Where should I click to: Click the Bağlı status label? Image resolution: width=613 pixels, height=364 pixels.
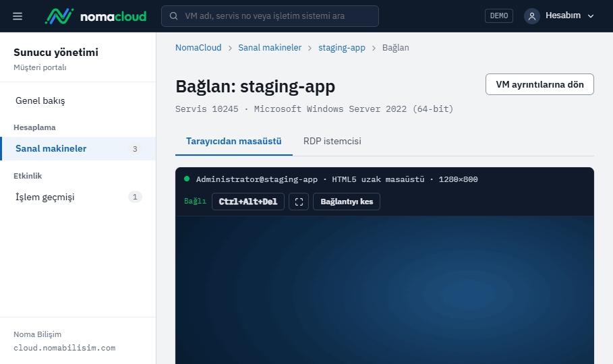pos(195,202)
